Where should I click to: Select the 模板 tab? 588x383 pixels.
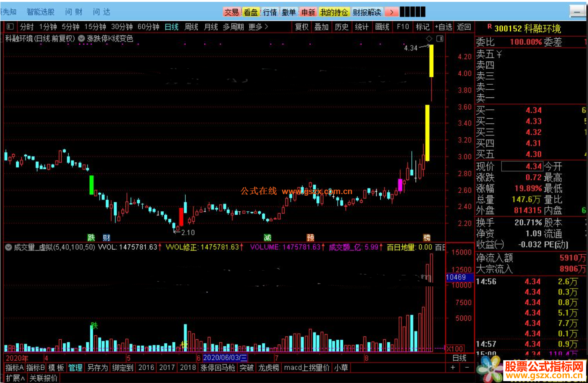tap(56, 368)
